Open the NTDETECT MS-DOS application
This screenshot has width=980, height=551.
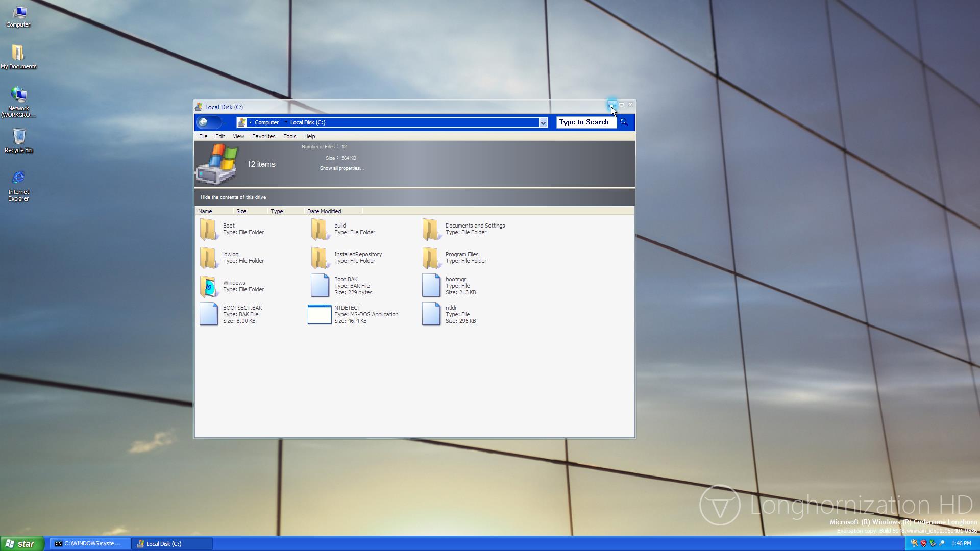coord(320,314)
